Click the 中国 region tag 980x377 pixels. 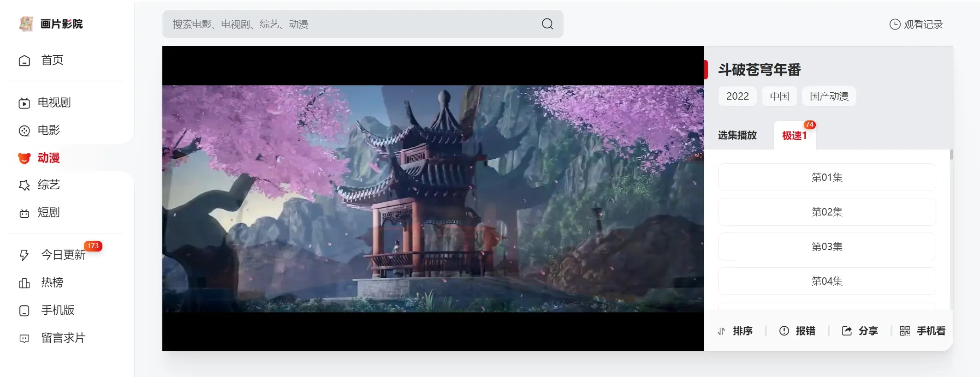click(779, 96)
